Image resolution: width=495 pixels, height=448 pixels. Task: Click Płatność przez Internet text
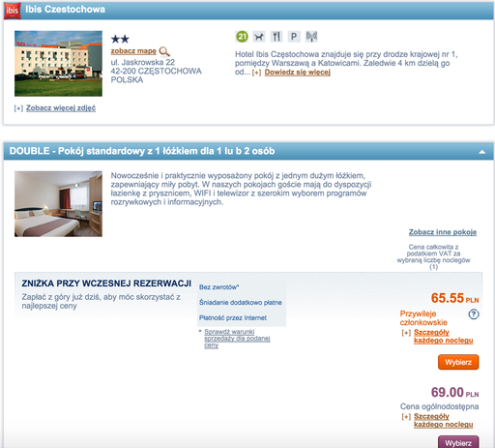(233, 317)
